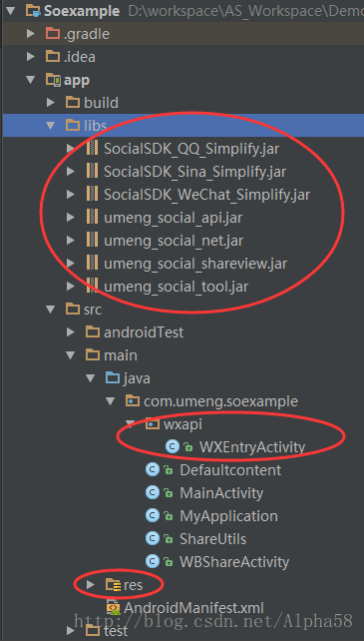Click the app module icon
This screenshot has height=641, width=364.
(x=53, y=80)
